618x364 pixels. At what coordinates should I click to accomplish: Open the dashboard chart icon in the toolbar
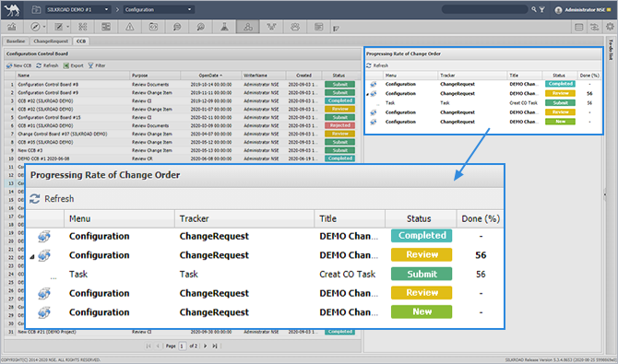(x=12, y=27)
